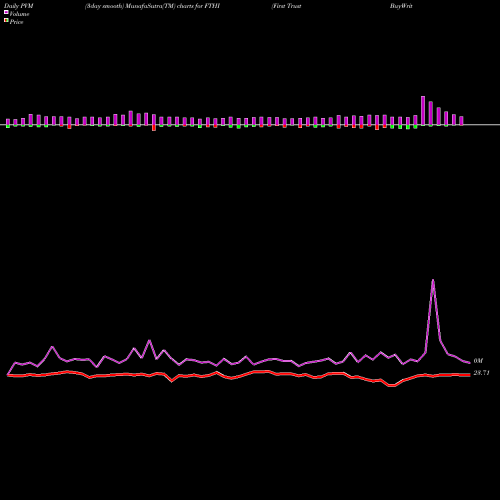500x500 pixels.
Task: Click the tallest volume bar in histogram
Action: 423,111
